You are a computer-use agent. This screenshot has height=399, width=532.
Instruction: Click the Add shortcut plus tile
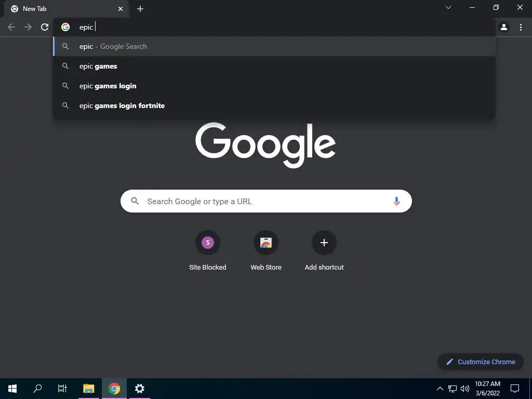tap(324, 250)
